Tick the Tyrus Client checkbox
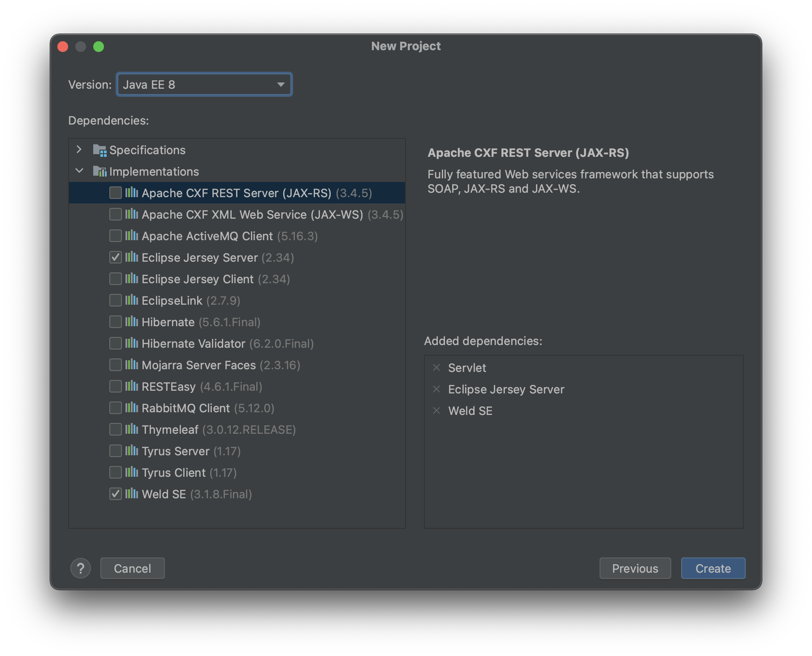The image size is (812, 656). coord(116,472)
